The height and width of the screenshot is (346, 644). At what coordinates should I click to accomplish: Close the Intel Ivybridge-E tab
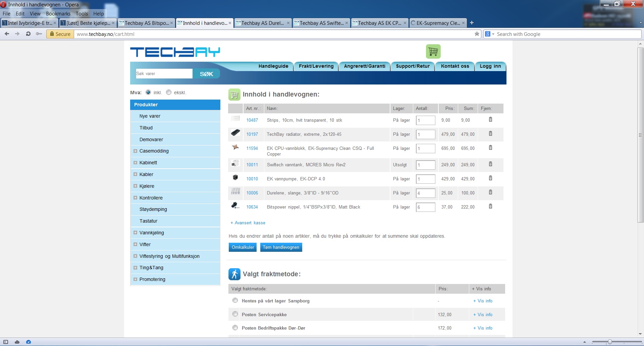55,23
